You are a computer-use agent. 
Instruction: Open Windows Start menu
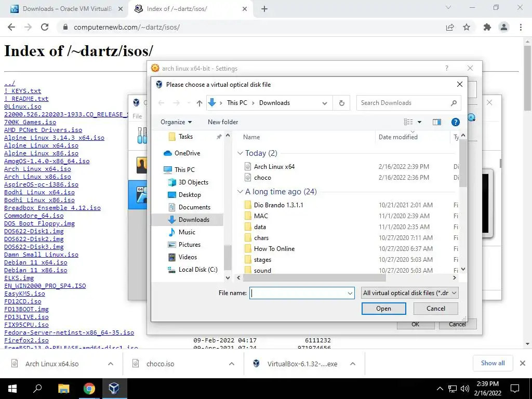[12, 389]
